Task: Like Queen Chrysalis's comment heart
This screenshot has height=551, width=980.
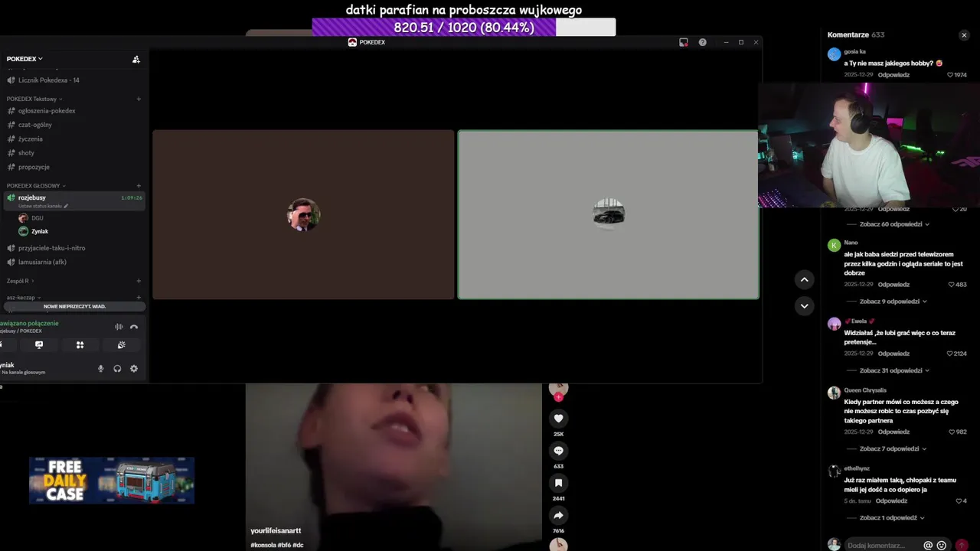Action: point(952,432)
